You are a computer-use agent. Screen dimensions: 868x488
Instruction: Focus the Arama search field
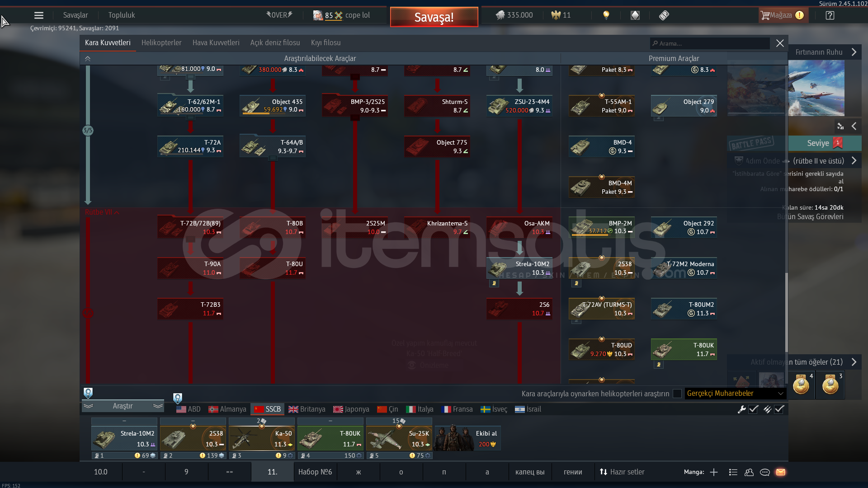(x=710, y=43)
